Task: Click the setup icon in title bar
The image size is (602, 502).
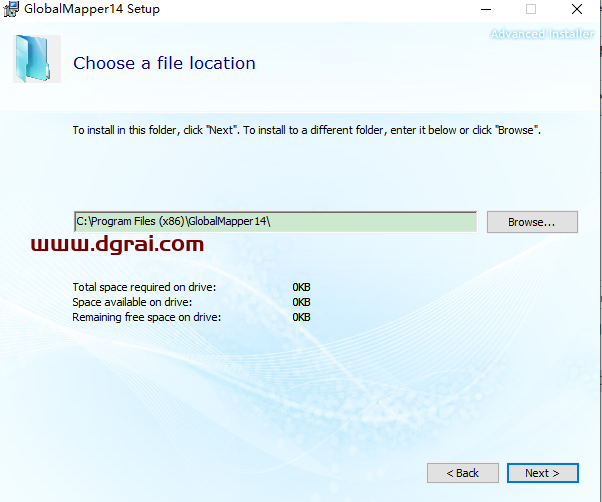Action: 11,9
